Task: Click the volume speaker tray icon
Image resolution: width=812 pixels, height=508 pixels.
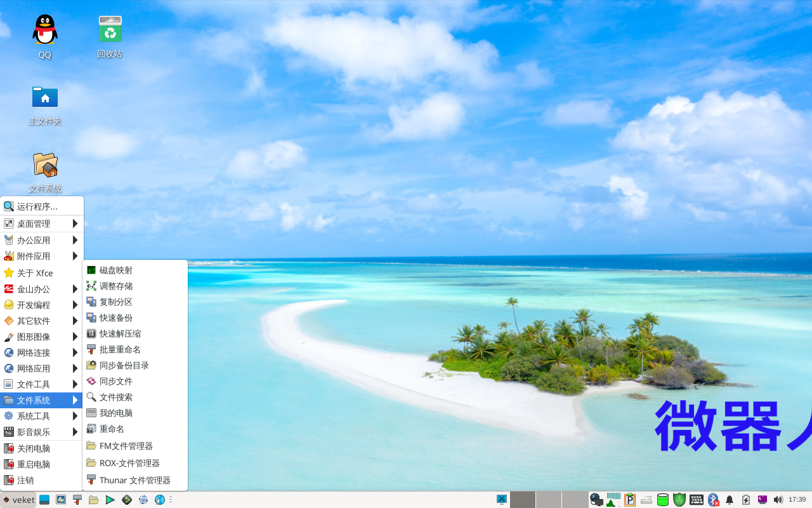Action: (x=778, y=500)
